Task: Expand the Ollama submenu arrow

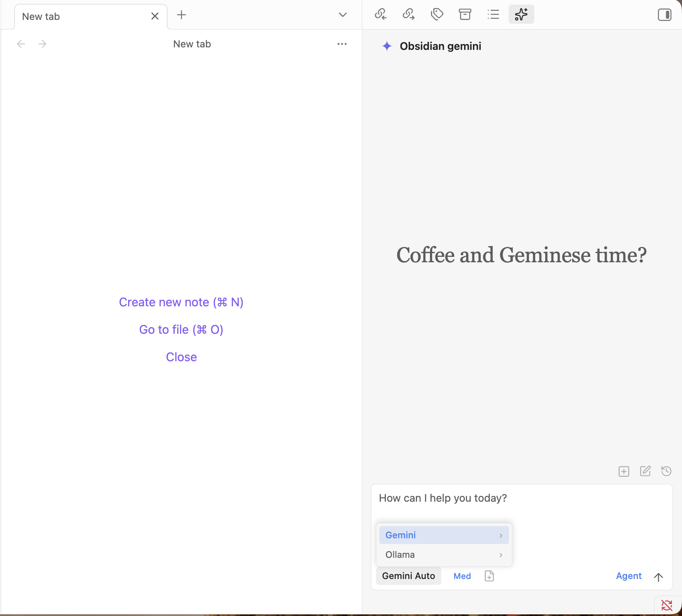Action: (501, 555)
